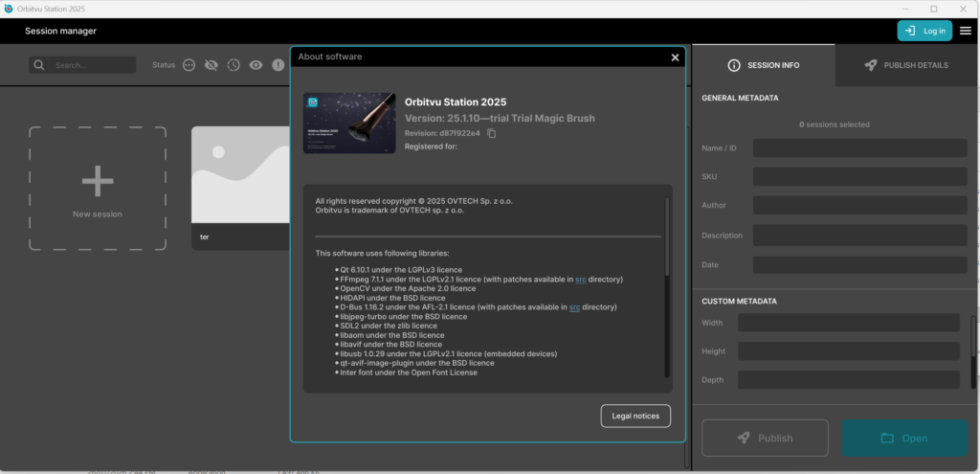
Task: Toggle the exclamation warning status filter
Action: (278, 65)
